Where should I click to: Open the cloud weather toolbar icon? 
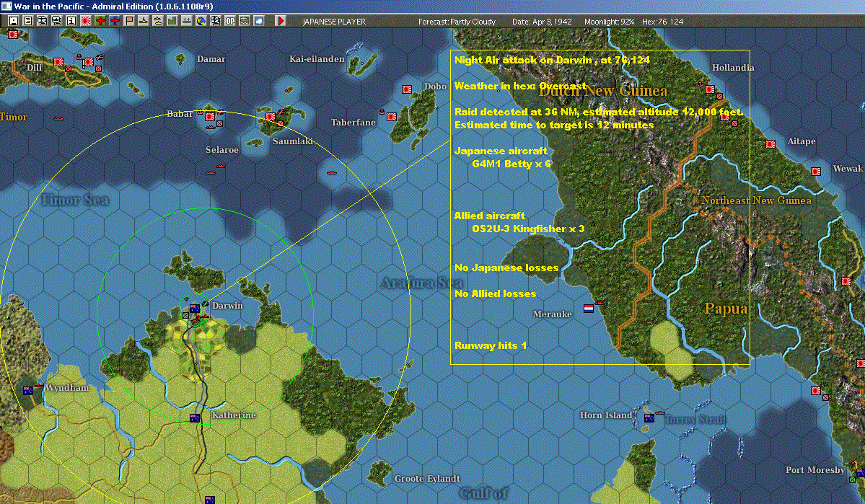coord(258,21)
